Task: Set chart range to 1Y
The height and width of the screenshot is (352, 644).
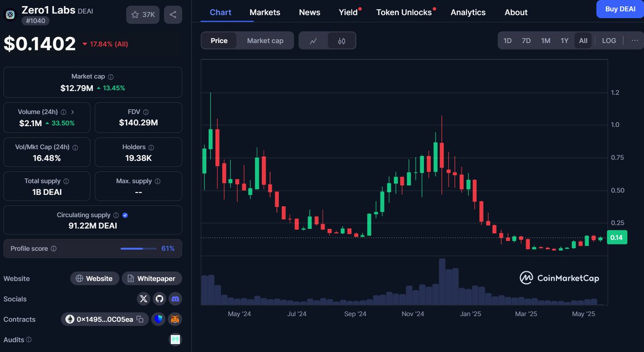Action: click(x=565, y=40)
